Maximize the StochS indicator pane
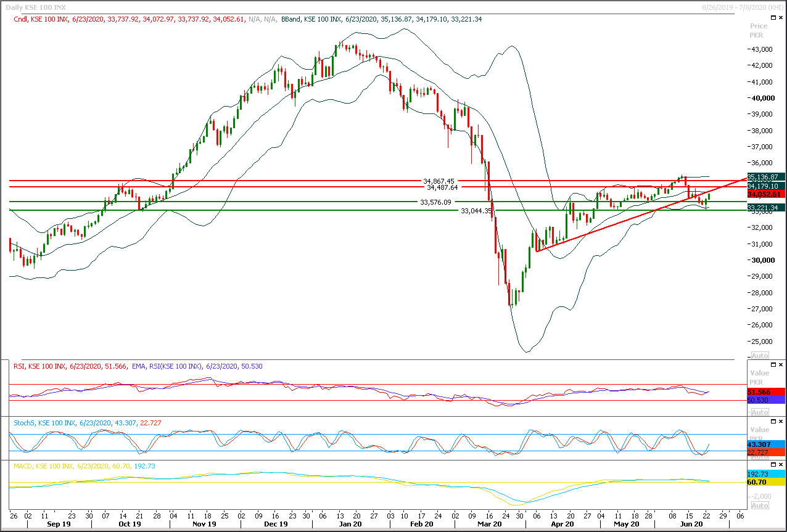787x532 pixels. click(774, 422)
